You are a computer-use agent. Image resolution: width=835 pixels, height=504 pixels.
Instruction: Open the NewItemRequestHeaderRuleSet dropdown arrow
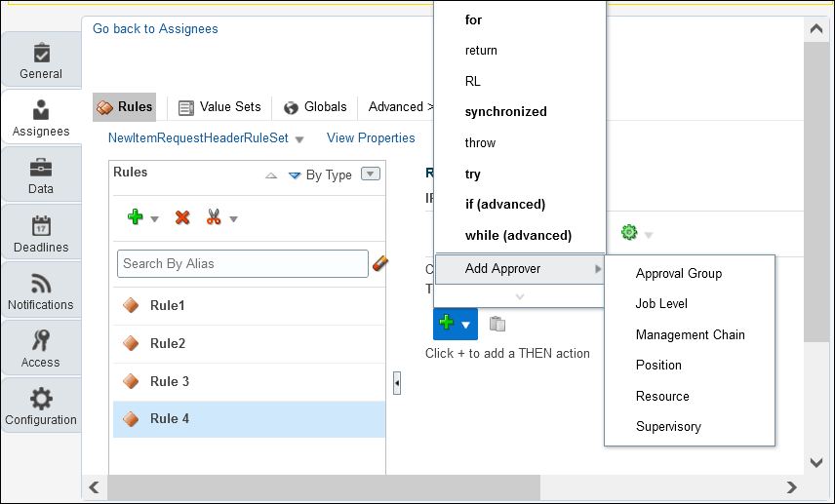[x=299, y=140]
